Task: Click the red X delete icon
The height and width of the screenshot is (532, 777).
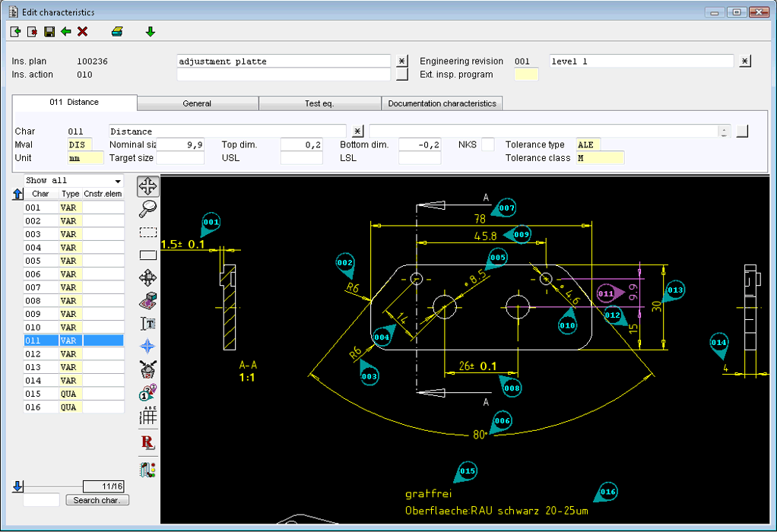Action: (x=83, y=31)
